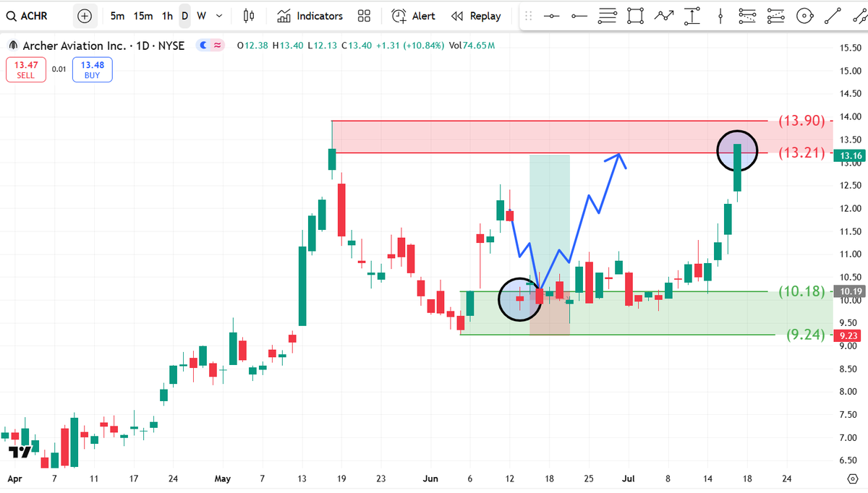The image size is (868, 493).
Task: Click the compare or add symbol plus button
Action: click(x=85, y=16)
